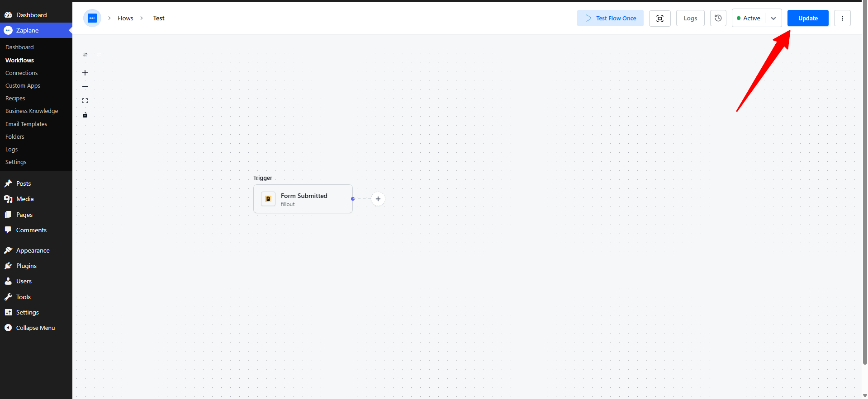Click the Update button
Image resolution: width=868 pixels, height=399 pixels.
(808, 18)
